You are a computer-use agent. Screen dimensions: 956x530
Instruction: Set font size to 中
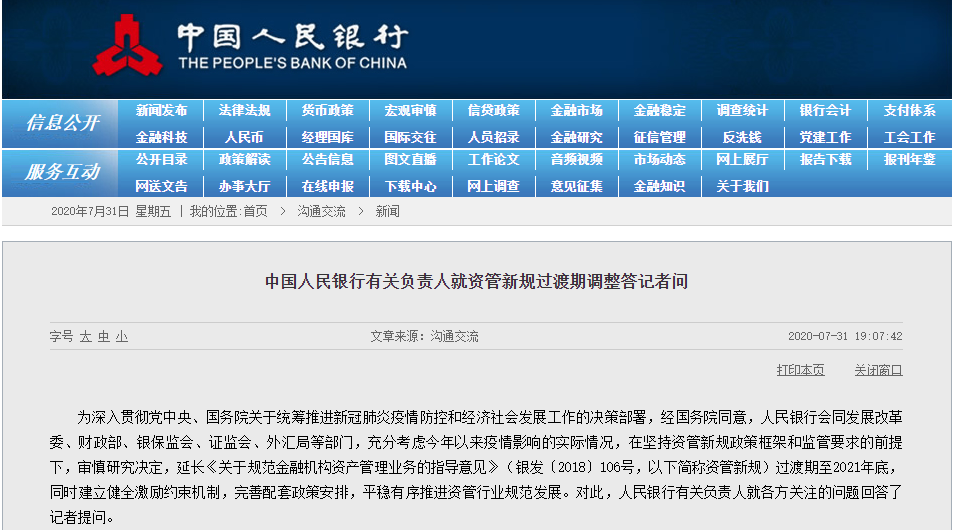pyautogui.click(x=104, y=337)
